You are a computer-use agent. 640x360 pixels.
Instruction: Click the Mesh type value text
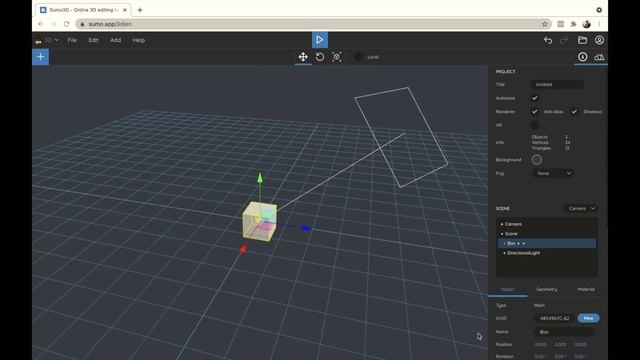point(539,305)
